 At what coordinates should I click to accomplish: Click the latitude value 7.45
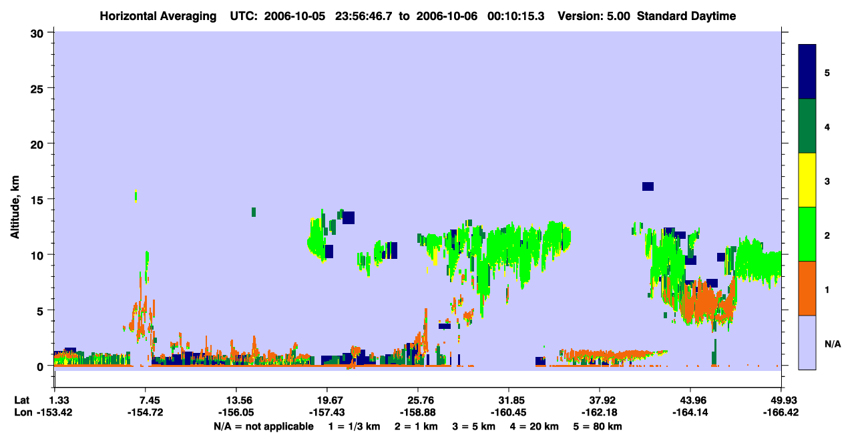[x=145, y=400]
